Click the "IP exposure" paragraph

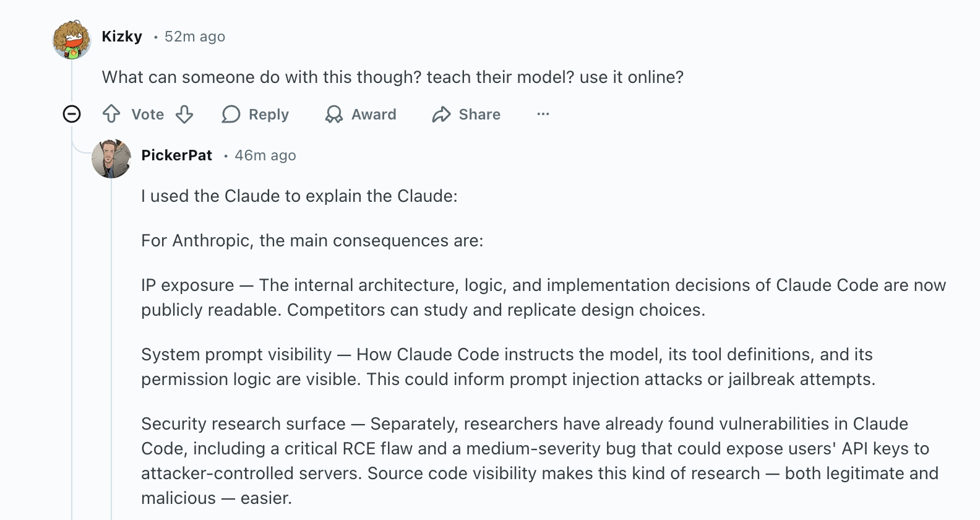coord(543,297)
